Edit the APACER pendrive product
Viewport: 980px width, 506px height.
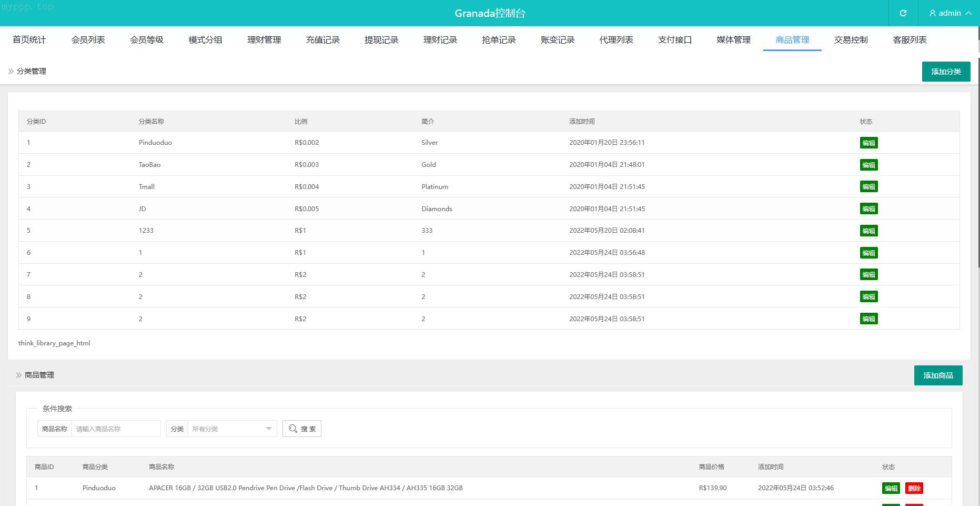pos(891,488)
